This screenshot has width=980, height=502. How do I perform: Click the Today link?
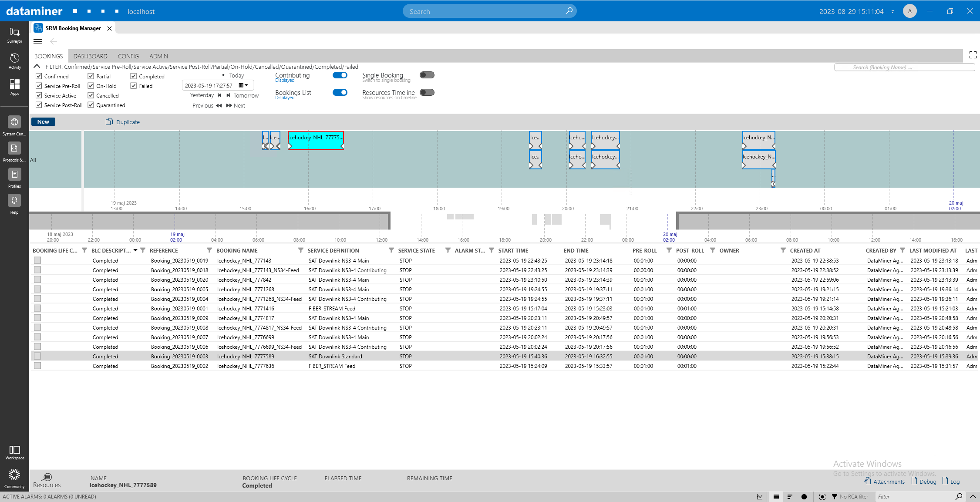pyautogui.click(x=236, y=76)
